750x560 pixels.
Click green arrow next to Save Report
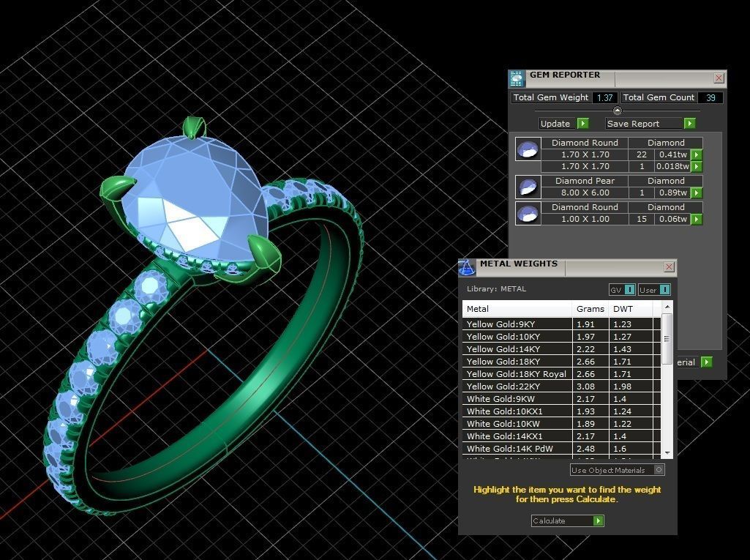(689, 124)
